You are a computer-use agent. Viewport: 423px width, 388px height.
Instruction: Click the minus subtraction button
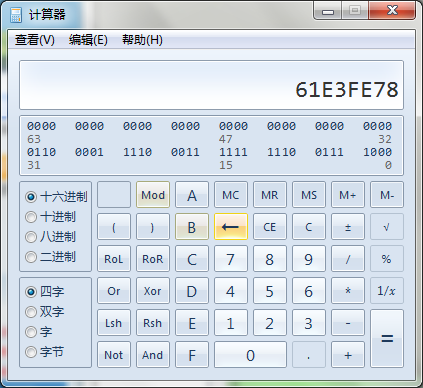(348, 323)
